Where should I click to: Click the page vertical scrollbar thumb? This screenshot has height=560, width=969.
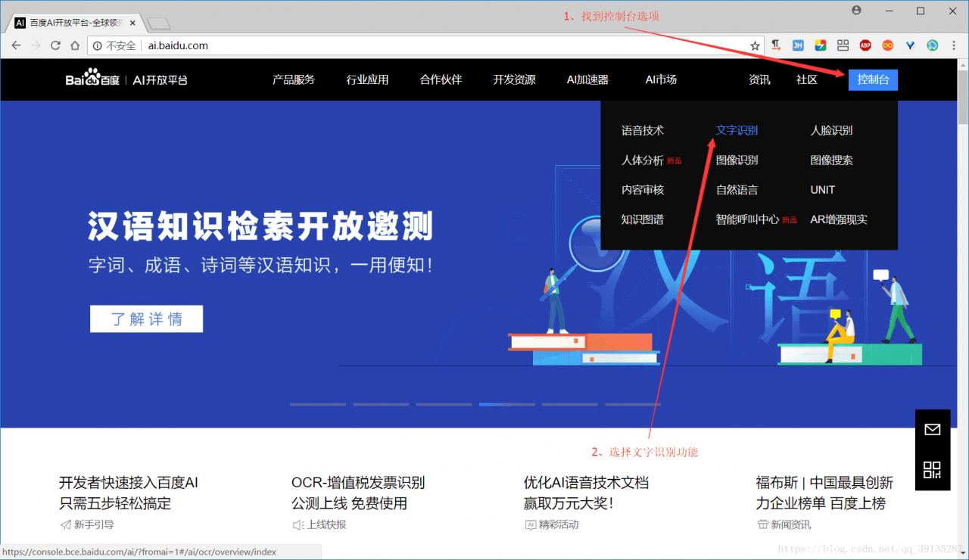pyautogui.click(x=963, y=98)
